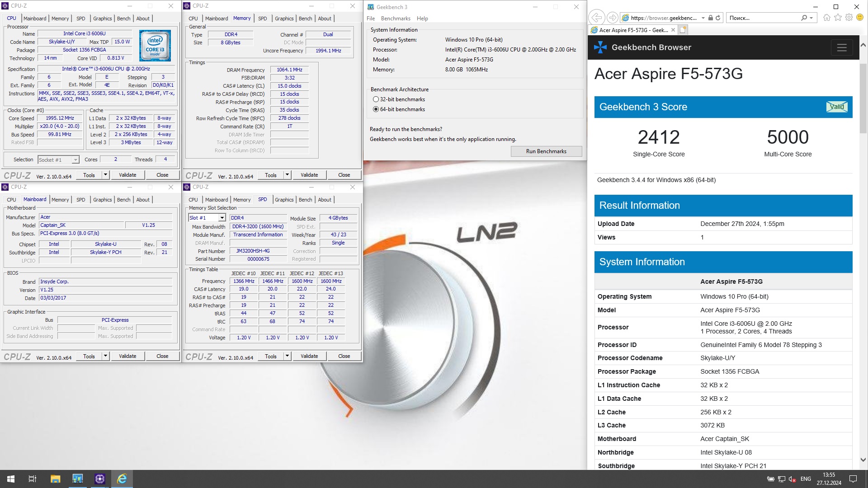Open the Slot #1 memory slot dropdown
868x488 pixels.
point(222,218)
